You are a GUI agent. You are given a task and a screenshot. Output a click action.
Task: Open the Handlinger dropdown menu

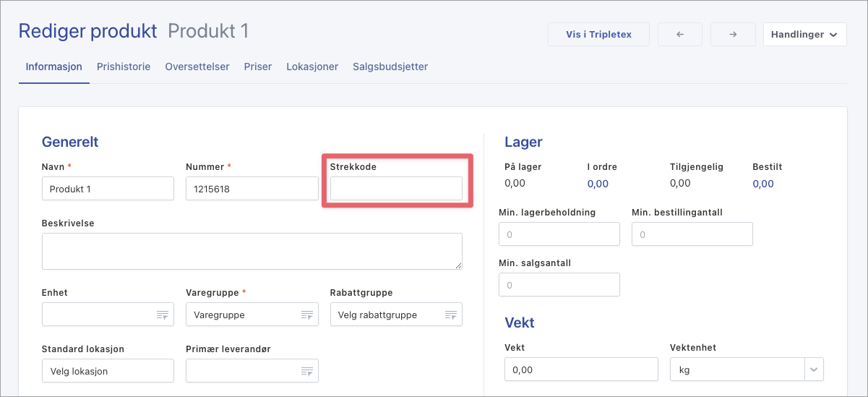pyautogui.click(x=804, y=35)
